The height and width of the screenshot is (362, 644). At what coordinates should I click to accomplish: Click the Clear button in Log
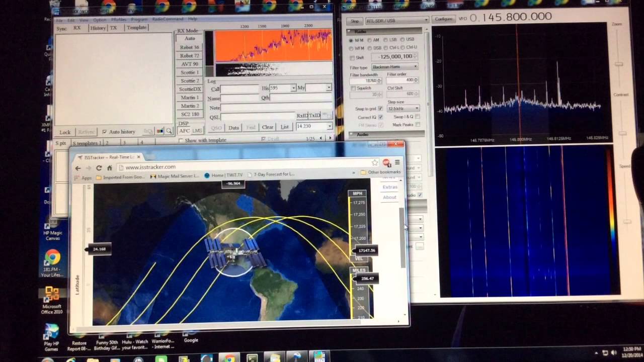click(x=268, y=127)
